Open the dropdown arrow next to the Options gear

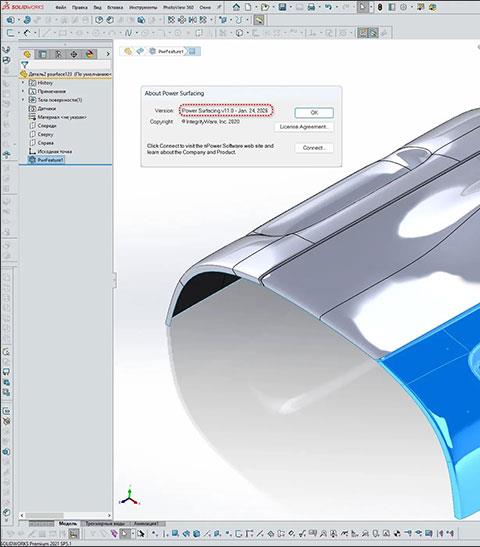point(412,7)
